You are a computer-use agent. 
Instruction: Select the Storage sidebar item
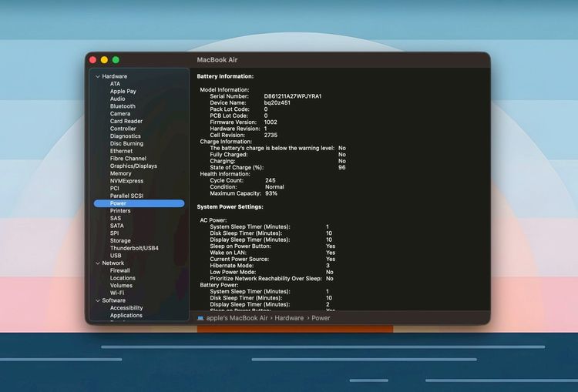click(120, 241)
